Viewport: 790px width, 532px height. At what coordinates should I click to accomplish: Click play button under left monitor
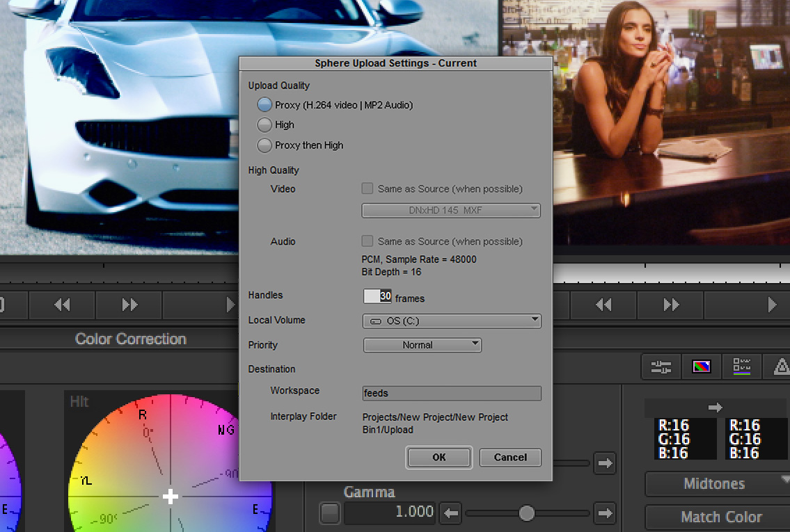click(230, 305)
